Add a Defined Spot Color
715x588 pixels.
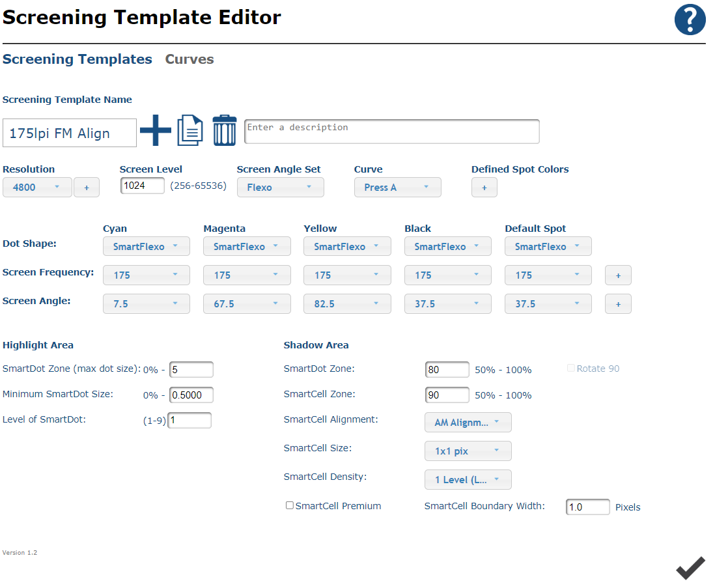point(484,187)
